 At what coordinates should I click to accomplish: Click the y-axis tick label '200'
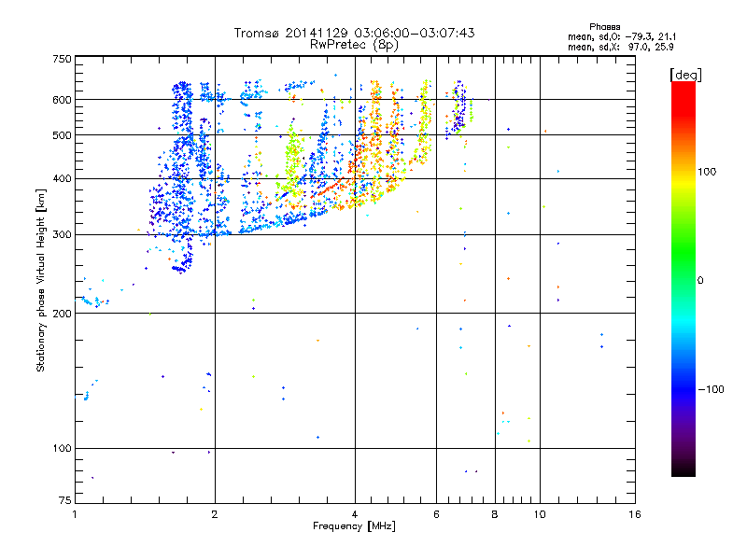(x=62, y=314)
